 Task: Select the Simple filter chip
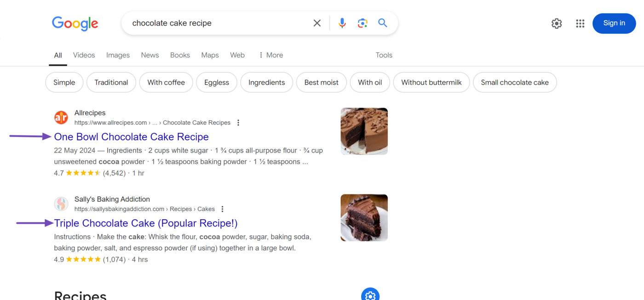pos(64,82)
